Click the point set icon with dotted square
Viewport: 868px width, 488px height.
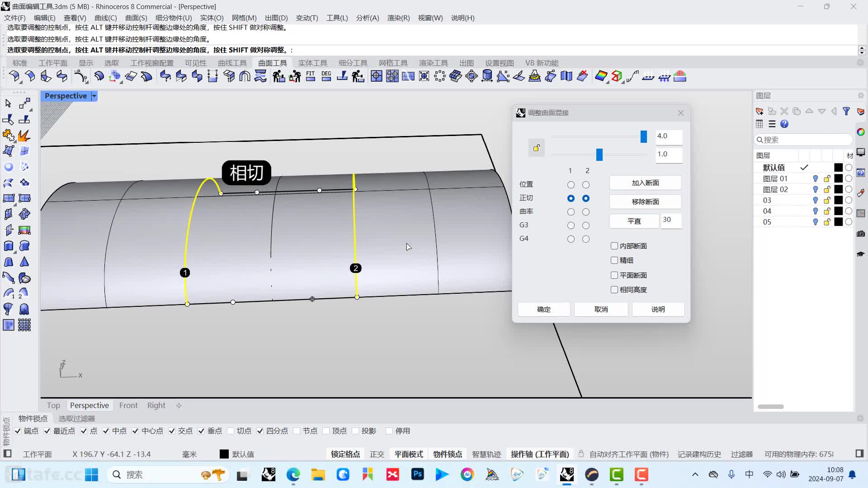[439, 76]
